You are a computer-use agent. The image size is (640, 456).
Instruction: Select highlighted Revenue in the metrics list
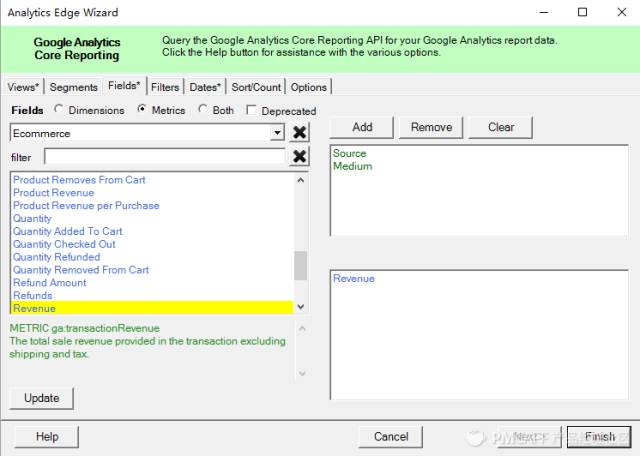(x=152, y=308)
